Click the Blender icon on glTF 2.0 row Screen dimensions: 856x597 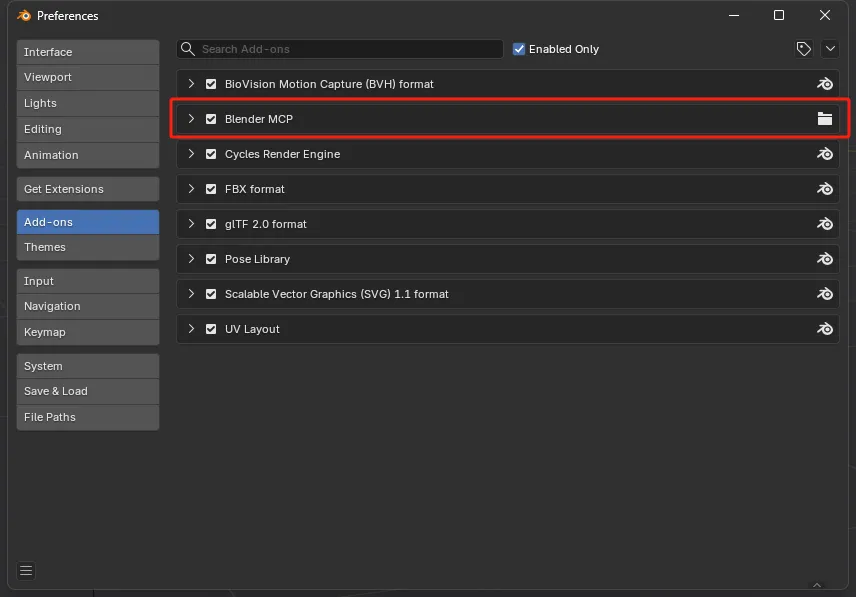pos(825,224)
